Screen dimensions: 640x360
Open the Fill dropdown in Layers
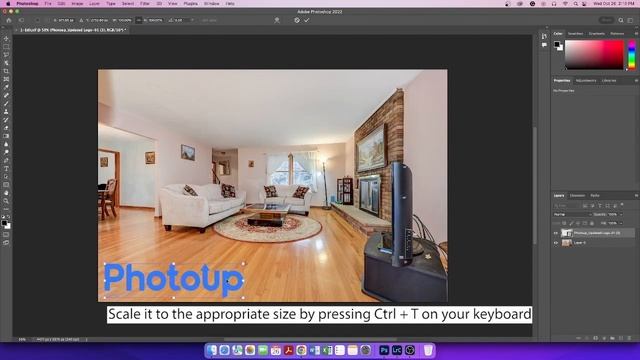(621, 223)
